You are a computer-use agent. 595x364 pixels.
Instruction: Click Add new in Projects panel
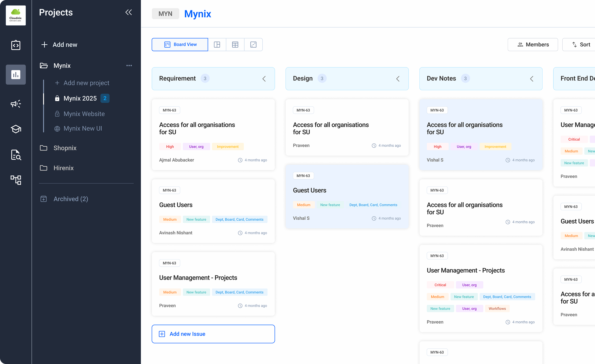pos(59,45)
